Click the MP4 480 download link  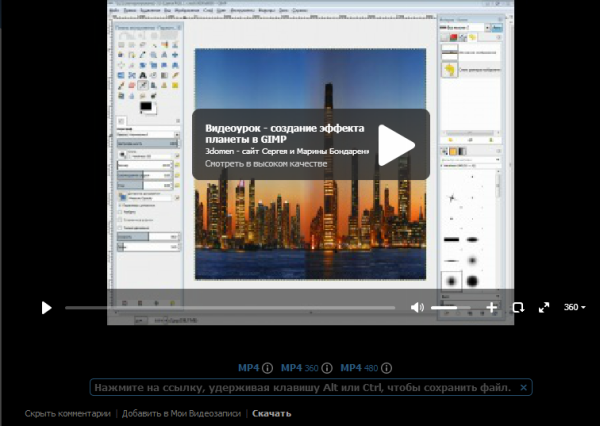(359, 368)
